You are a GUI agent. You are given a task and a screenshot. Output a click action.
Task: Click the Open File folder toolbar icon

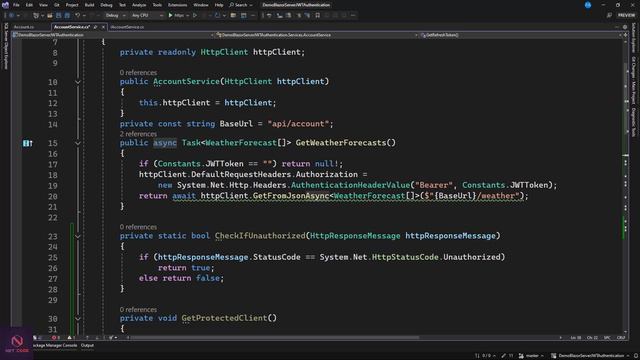tap(50, 16)
